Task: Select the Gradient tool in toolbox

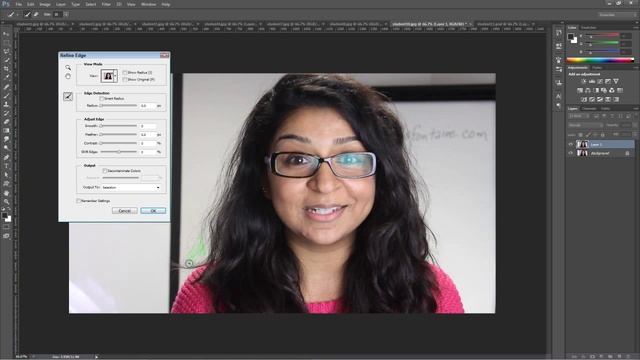Action: point(6,131)
